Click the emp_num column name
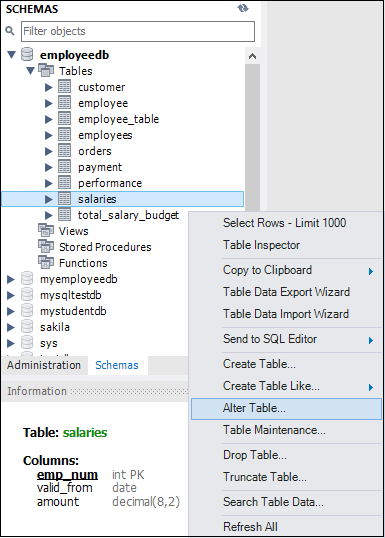 (67, 475)
